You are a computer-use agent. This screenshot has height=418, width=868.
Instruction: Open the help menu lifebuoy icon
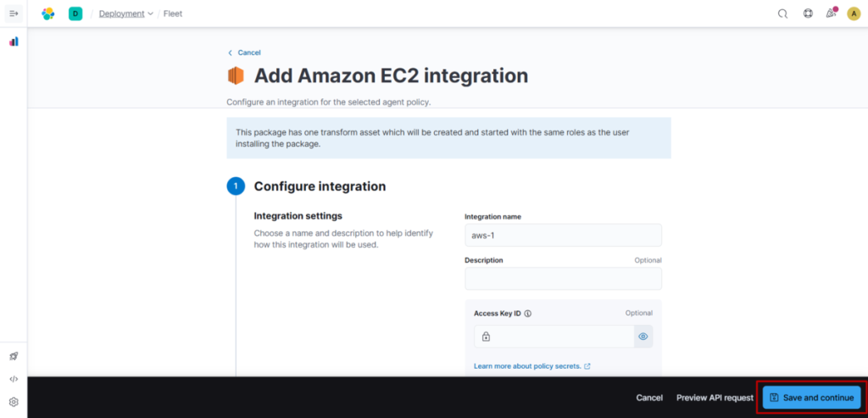click(808, 14)
